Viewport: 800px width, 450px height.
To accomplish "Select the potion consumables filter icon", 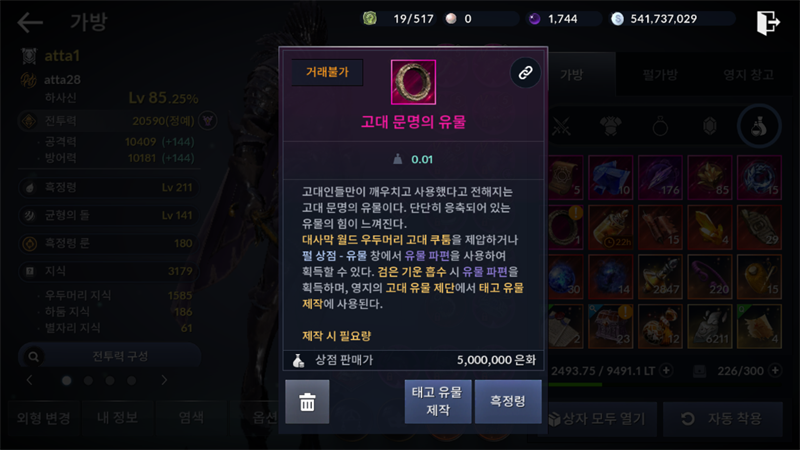I will [759, 126].
